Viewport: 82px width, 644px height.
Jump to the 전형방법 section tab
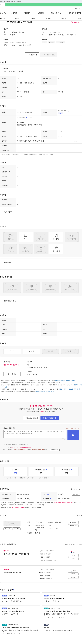pyautogui.click(x=63, y=19)
